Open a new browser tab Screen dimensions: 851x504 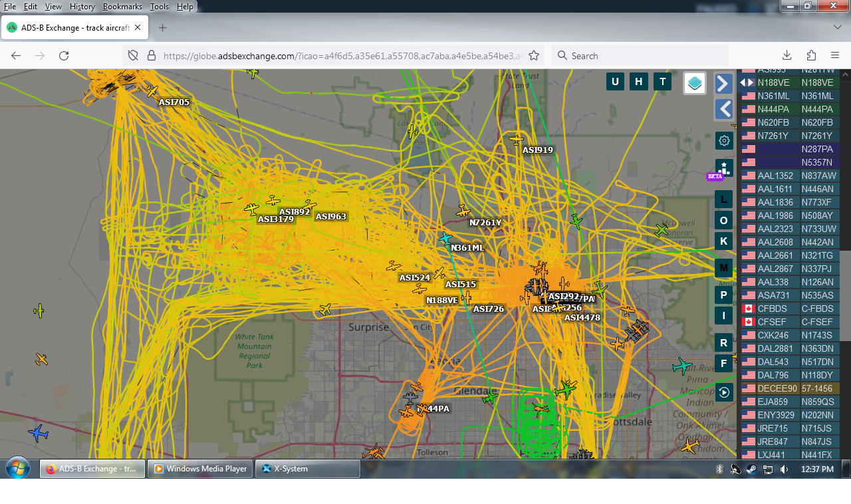coord(162,28)
